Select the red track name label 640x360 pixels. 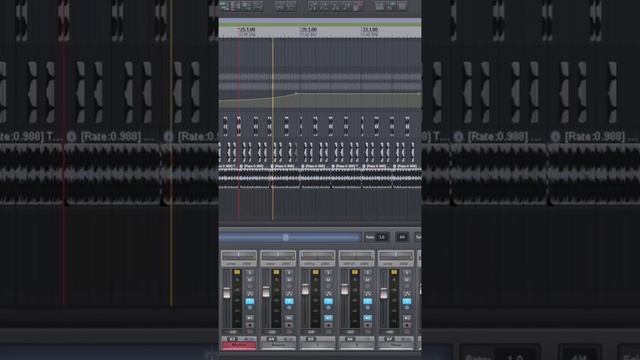(239, 345)
